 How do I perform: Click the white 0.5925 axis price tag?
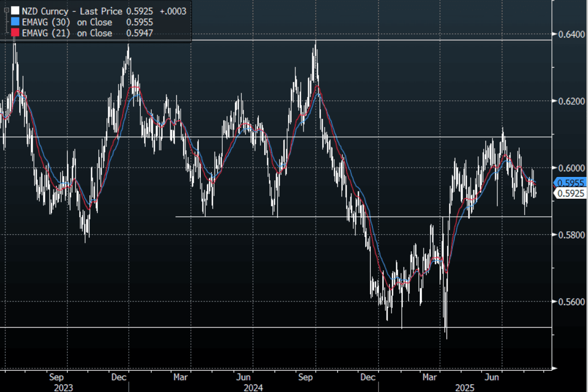coord(571,193)
